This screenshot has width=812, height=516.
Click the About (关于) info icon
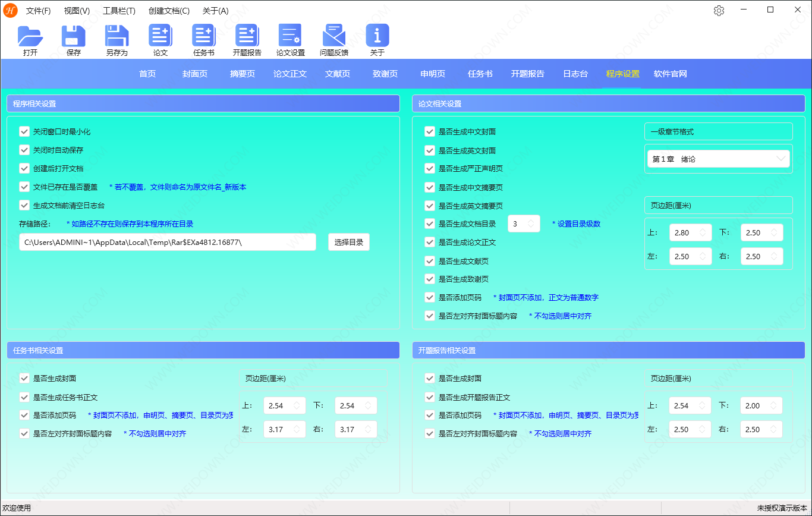377,36
